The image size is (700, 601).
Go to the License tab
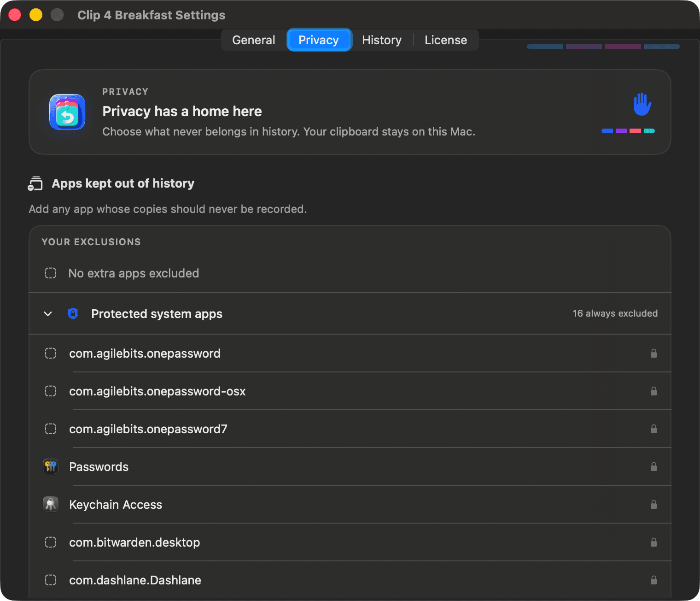point(446,40)
